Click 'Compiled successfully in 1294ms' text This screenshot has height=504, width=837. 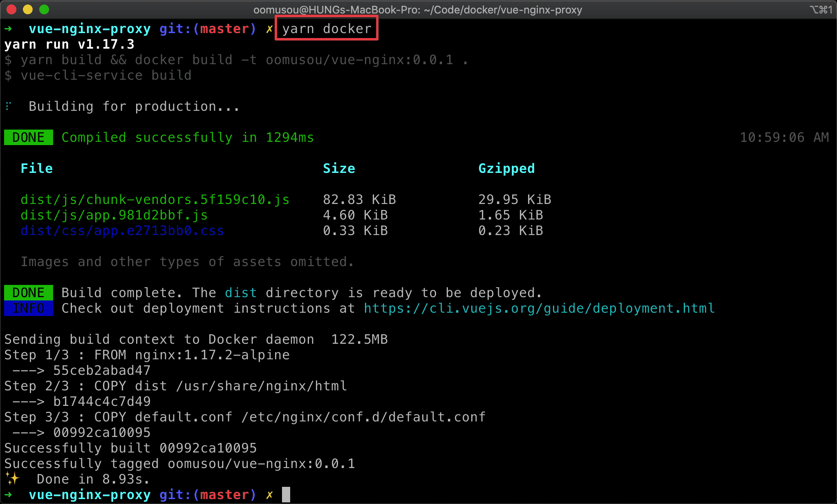pos(188,137)
